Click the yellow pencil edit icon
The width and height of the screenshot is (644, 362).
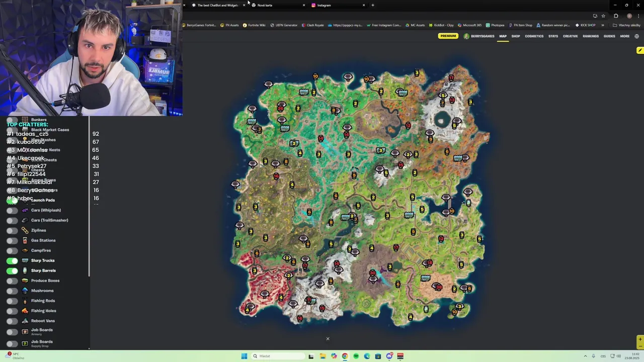pos(639,50)
